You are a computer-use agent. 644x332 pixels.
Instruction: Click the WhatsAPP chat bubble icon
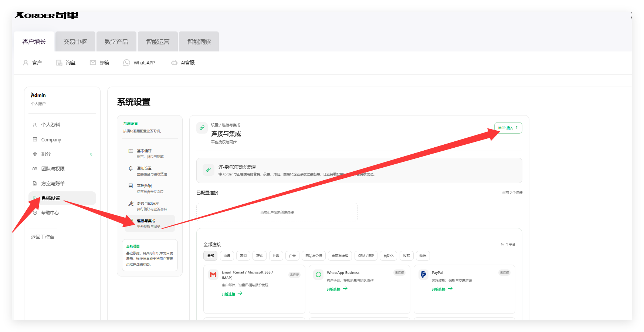[x=126, y=63]
